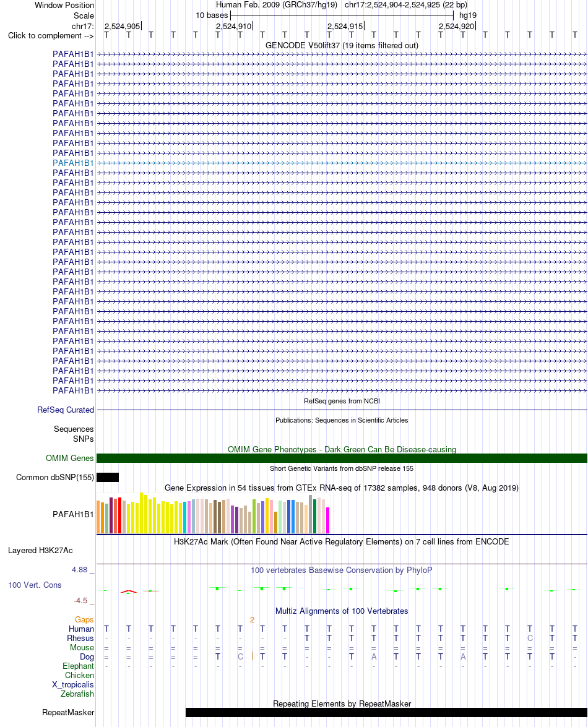Click the 'RefSeq genes from NCBI' title
This screenshot has width=588, height=727.
[x=342, y=401]
